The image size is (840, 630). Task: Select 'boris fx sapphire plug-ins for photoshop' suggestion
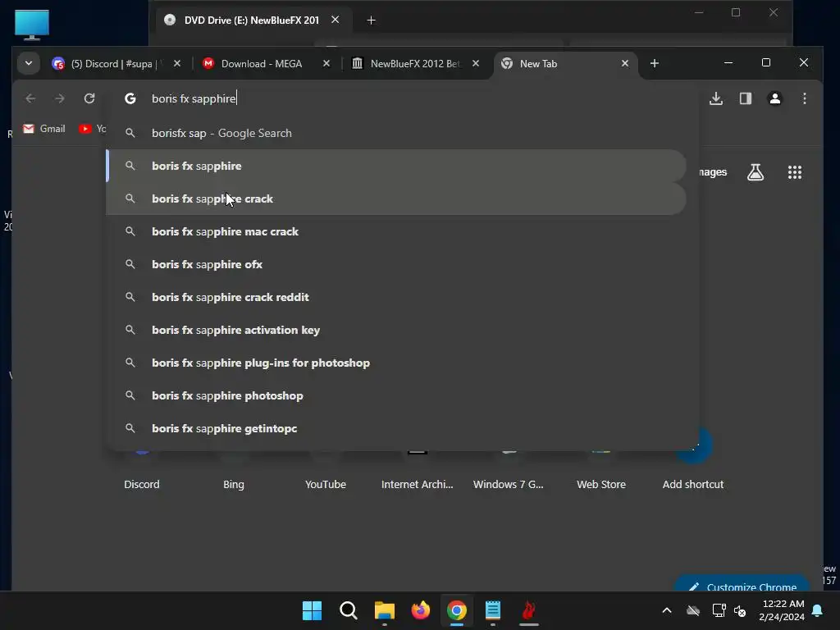pyautogui.click(x=396, y=363)
